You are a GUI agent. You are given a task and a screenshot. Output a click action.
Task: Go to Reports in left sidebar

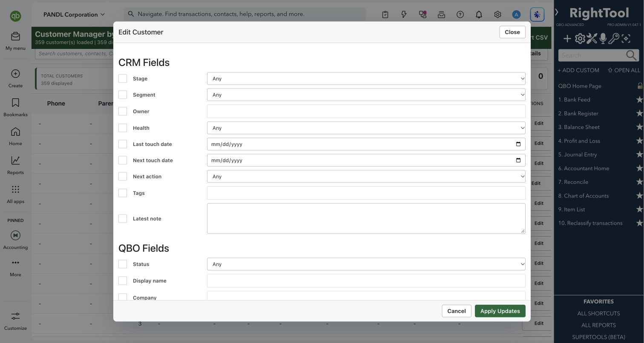click(x=15, y=165)
